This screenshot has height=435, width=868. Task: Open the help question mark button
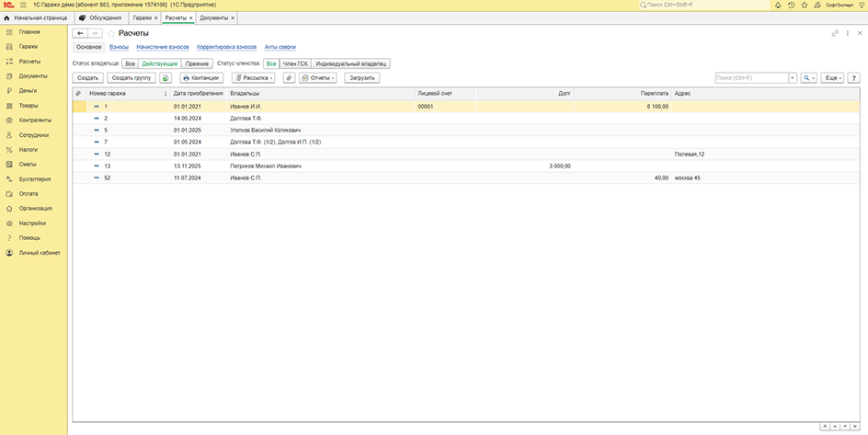pos(854,78)
